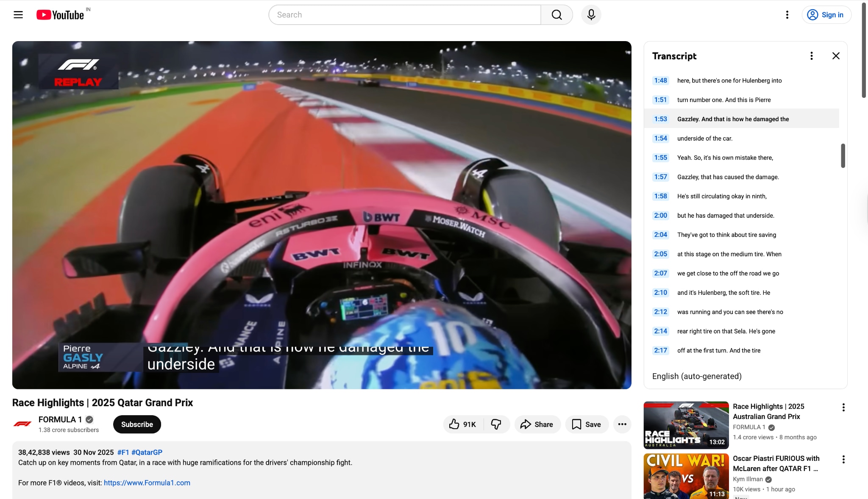Close the Transcript panel

click(835, 55)
